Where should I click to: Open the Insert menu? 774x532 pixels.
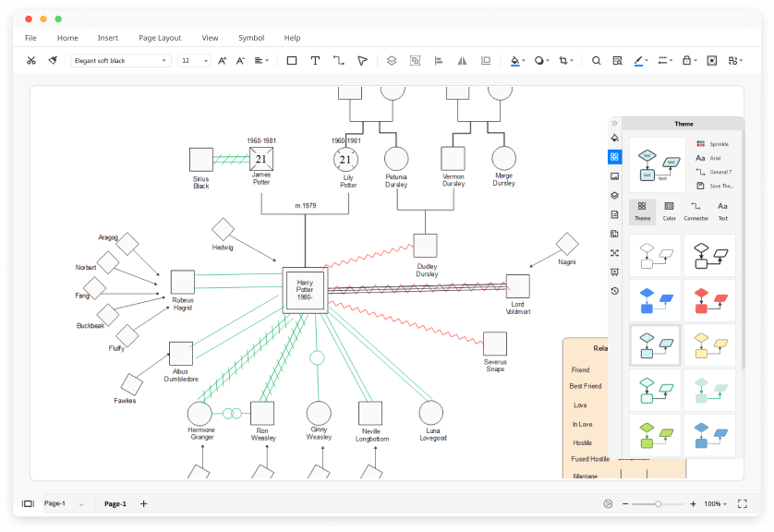(x=108, y=38)
